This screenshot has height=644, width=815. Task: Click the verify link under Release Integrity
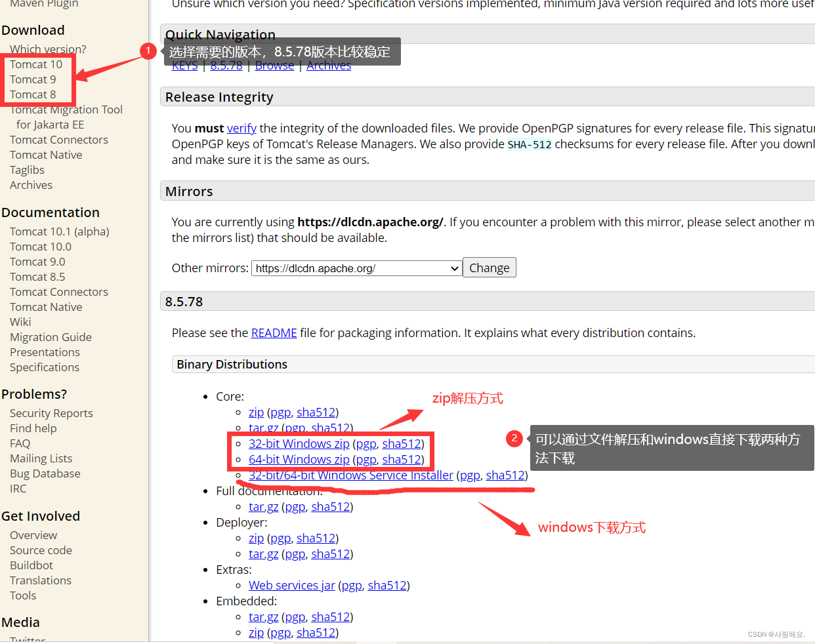click(241, 129)
